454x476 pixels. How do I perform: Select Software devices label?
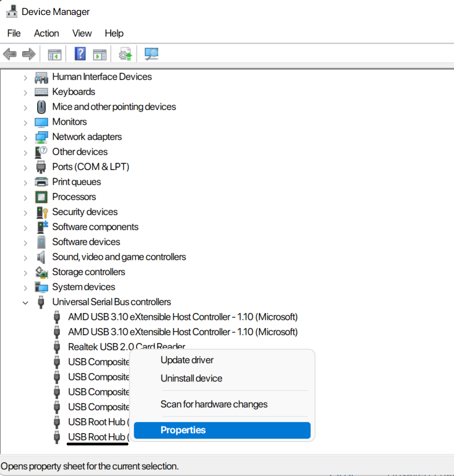(x=86, y=242)
